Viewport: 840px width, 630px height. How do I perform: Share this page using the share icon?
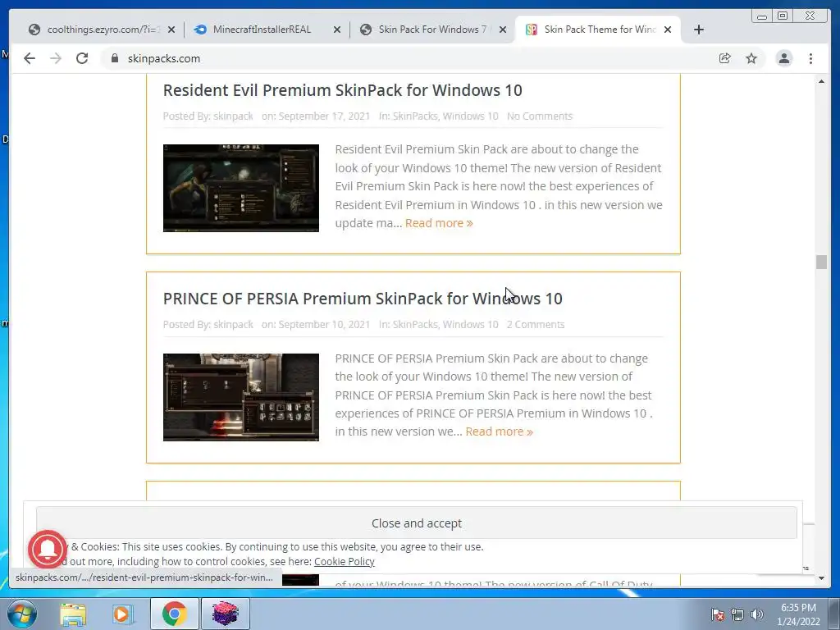(x=725, y=58)
